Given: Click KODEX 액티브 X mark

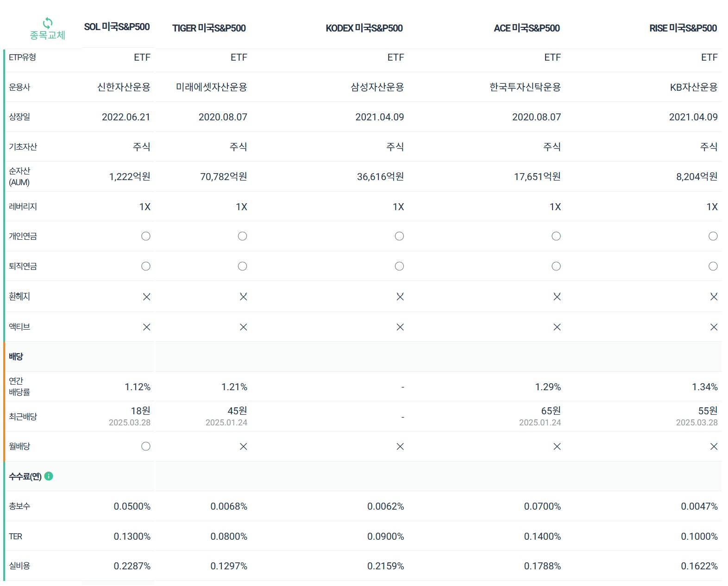Looking at the screenshot, I should coord(400,327).
